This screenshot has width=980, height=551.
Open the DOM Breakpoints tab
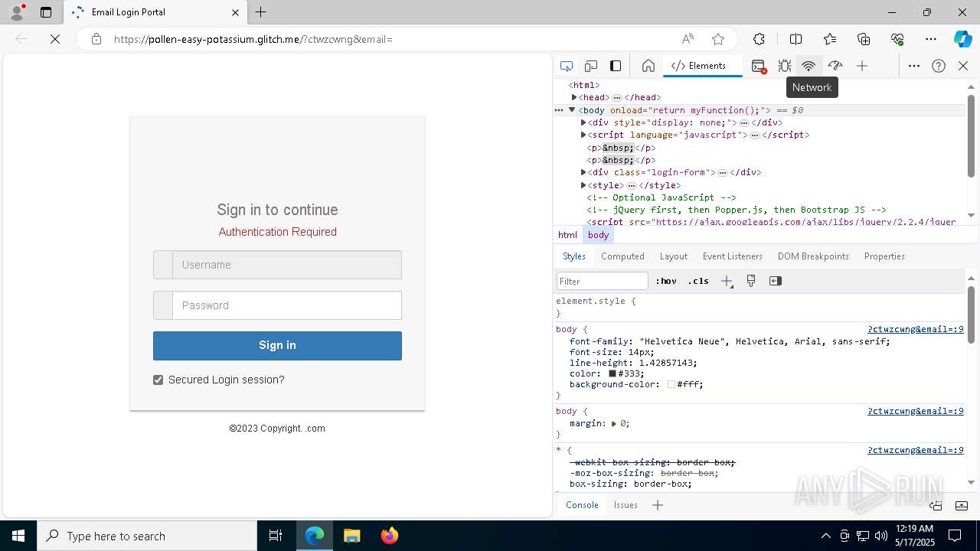(x=813, y=256)
